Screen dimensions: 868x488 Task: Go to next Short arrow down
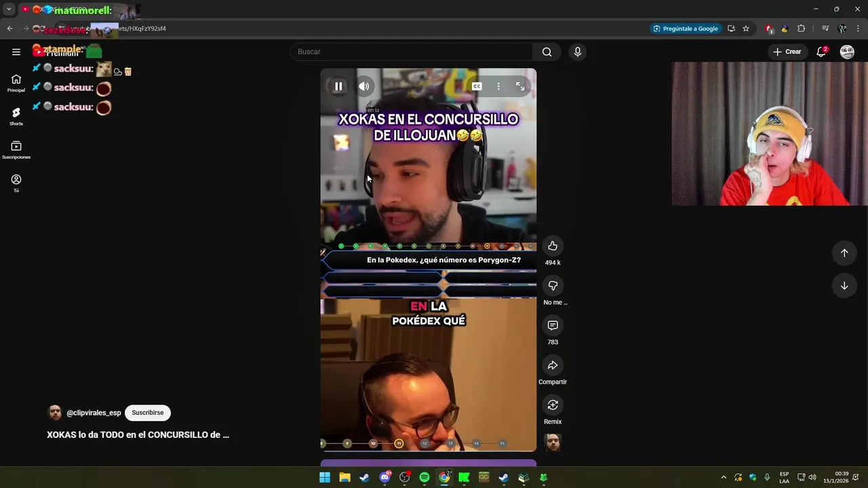click(844, 285)
